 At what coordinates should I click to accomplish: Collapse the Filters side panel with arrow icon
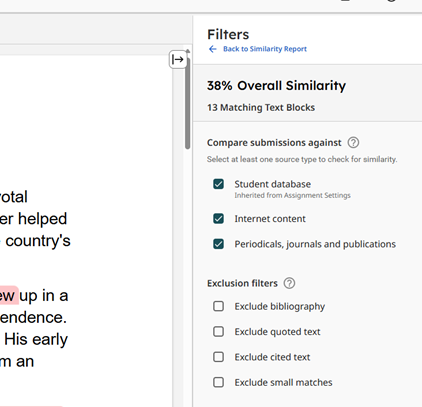point(178,60)
